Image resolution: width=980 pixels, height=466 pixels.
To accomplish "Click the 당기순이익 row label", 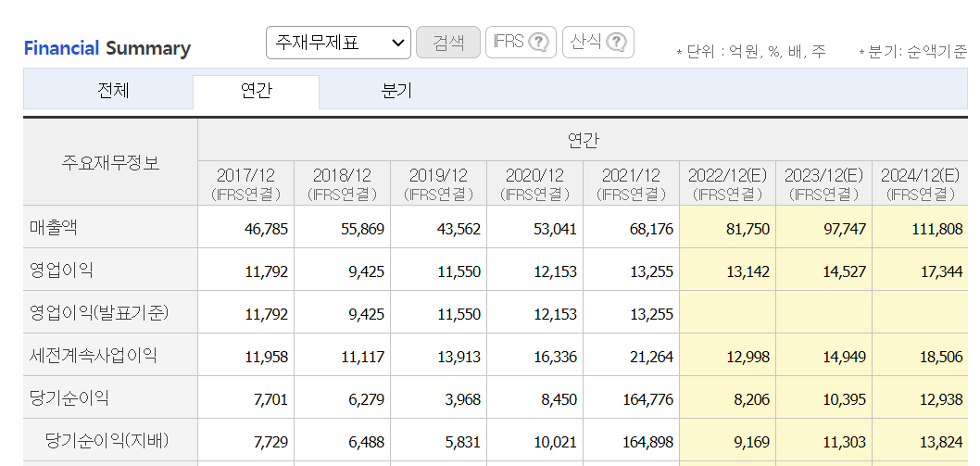I will click(x=69, y=397).
